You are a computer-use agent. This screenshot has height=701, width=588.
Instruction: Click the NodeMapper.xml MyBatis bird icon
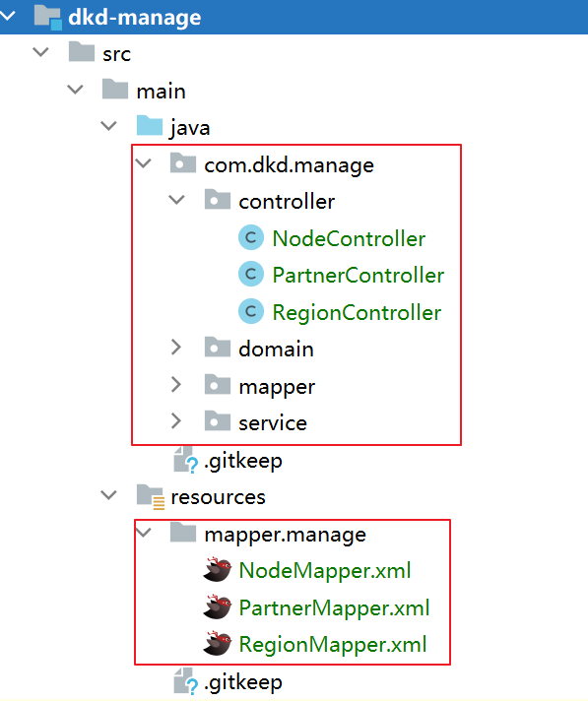(x=217, y=569)
